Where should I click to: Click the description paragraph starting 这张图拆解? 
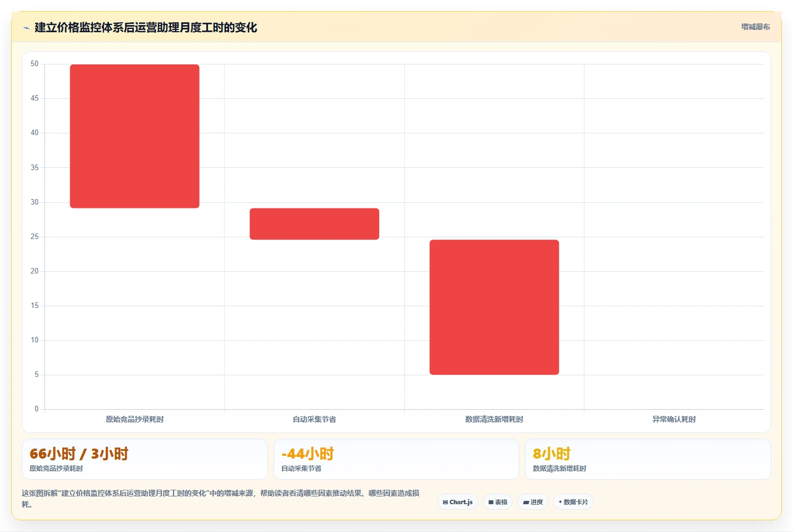pos(221,499)
